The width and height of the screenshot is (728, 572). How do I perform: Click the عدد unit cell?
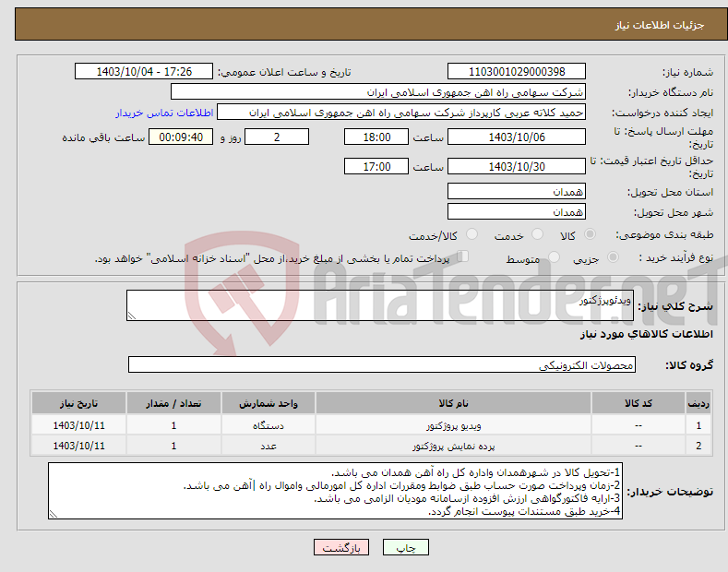[x=269, y=446]
